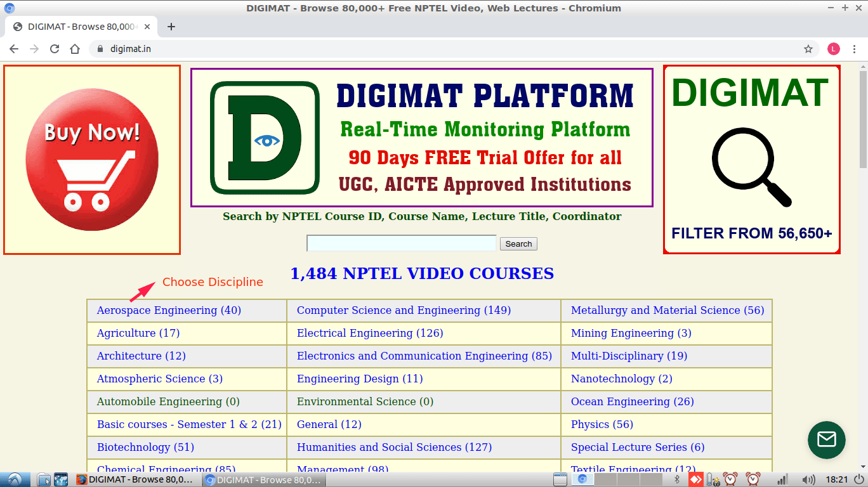The width and height of the screenshot is (868, 487).
Task: Open Atmospheric Science (3) discipline
Action: point(160,379)
